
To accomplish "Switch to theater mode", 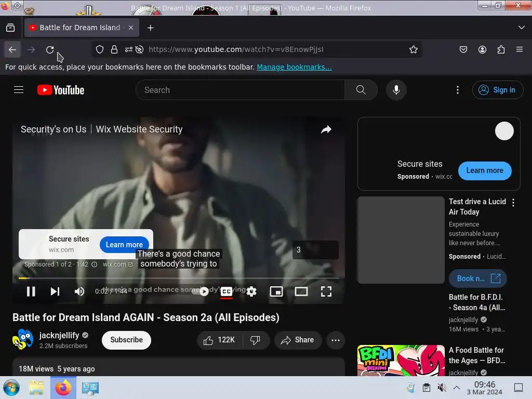I will (301, 291).
